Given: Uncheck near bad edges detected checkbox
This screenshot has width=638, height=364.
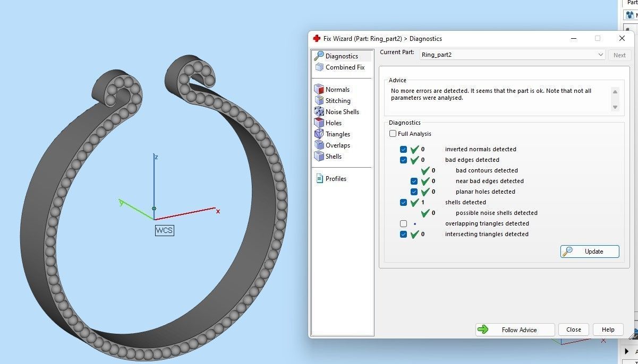Looking at the screenshot, I should 414,181.
